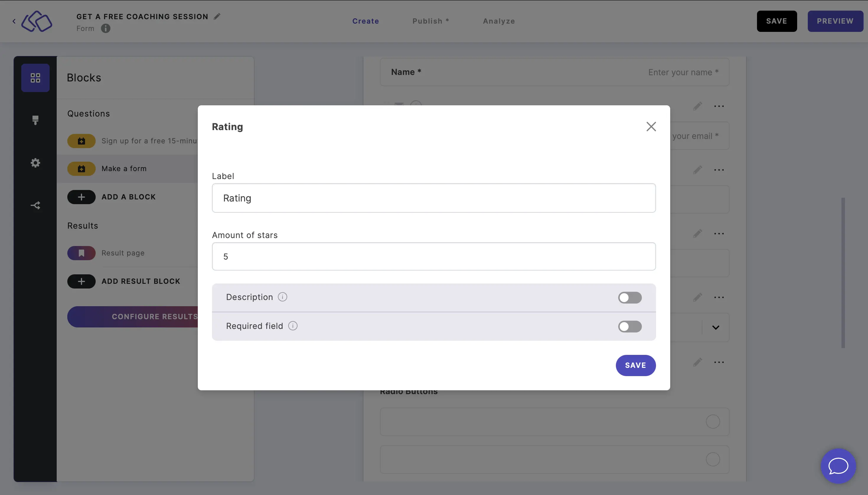Image resolution: width=868 pixels, height=495 pixels.
Task: Switch to the Create tab
Action: 366,21
